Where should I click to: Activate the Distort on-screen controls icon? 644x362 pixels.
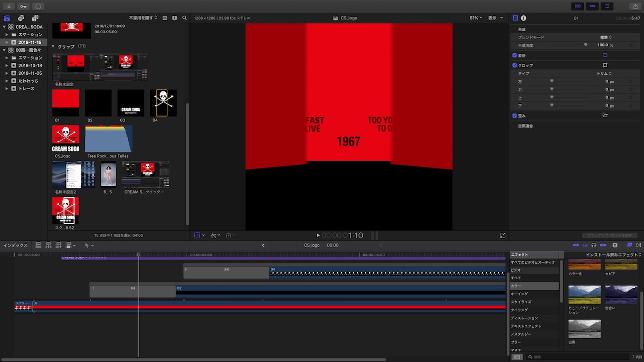(605, 116)
